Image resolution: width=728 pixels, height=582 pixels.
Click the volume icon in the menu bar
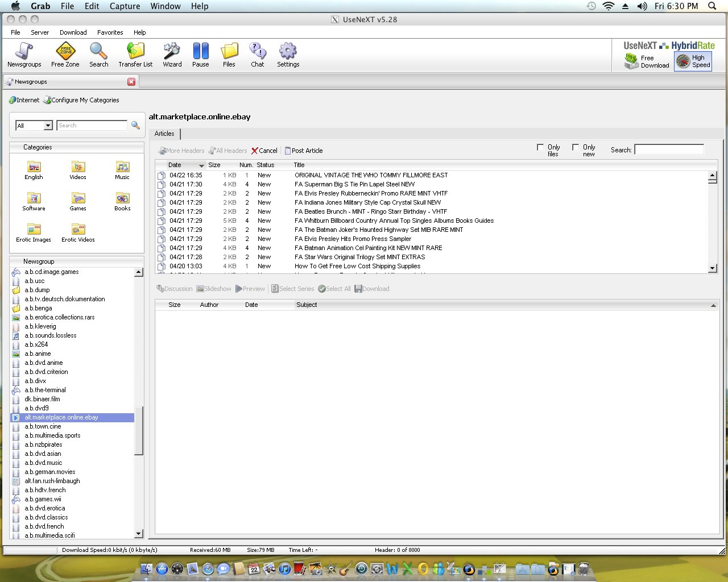point(642,6)
